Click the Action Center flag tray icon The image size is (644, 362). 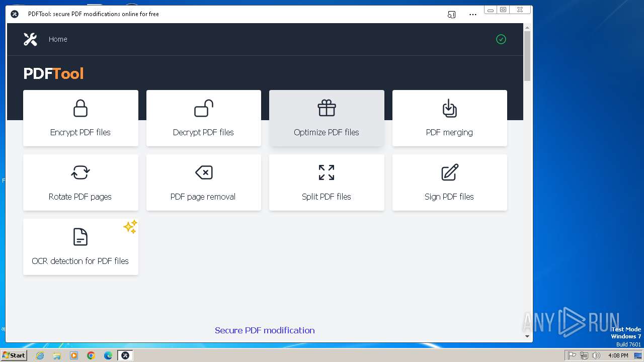(572, 355)
